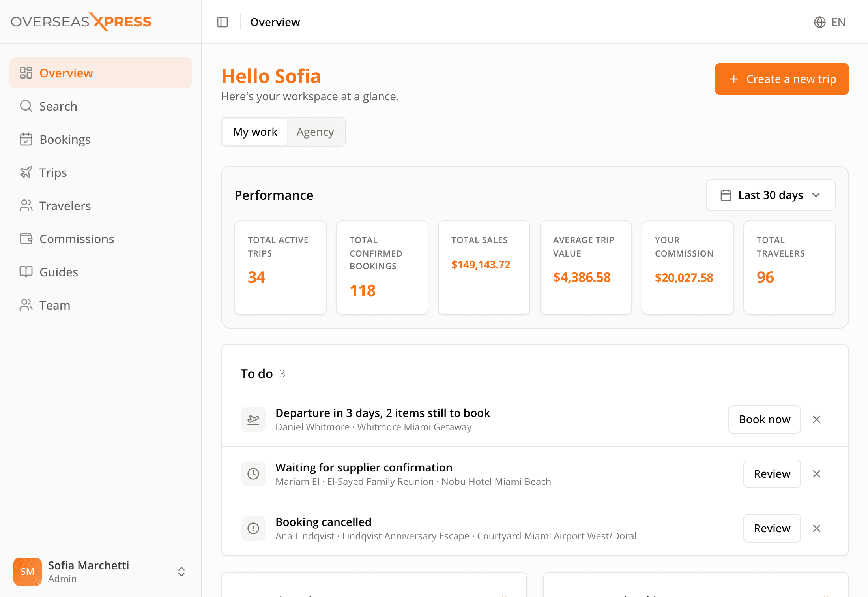Click the Total Confirmed Bookings card
Viewport: 868px width, 597px height.
click(382, 268)
